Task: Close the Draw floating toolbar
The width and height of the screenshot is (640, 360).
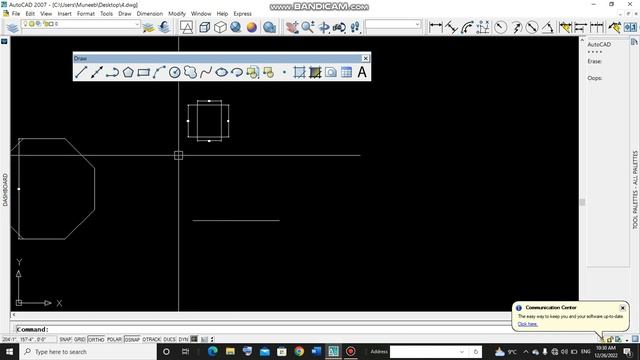Action: [x=365, y=58]
